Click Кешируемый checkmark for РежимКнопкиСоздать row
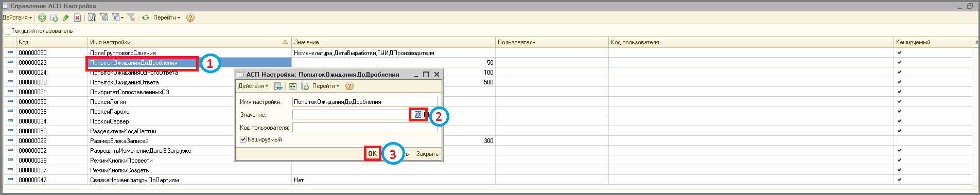The width and height of the screenshot is (980, 195). click(899, 170)
